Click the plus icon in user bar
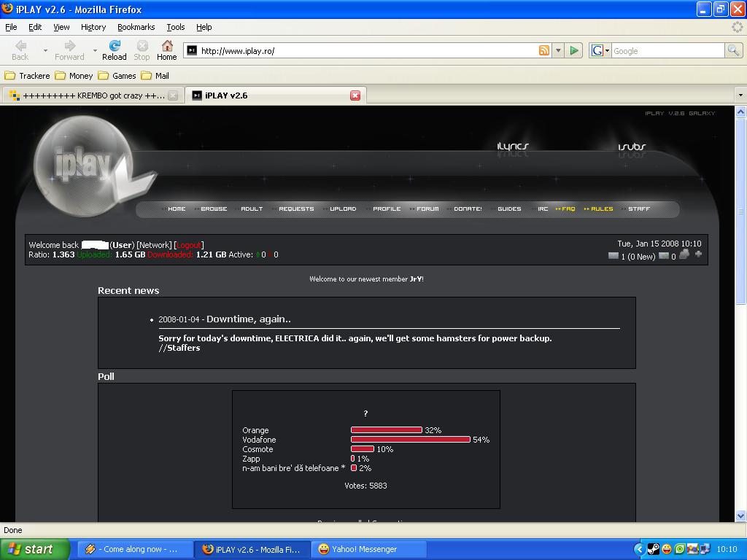Screen dimensions: 747x560 [x=698, y=254]
